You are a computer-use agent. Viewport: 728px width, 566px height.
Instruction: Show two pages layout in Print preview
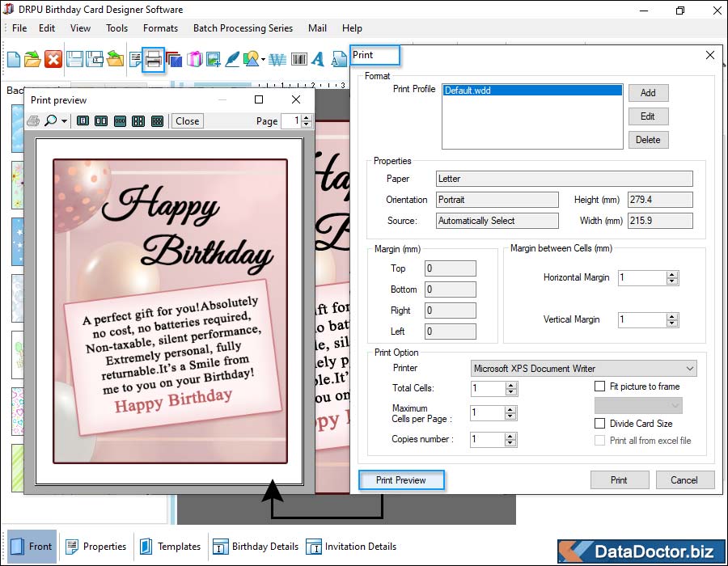(x=101, y=121)
